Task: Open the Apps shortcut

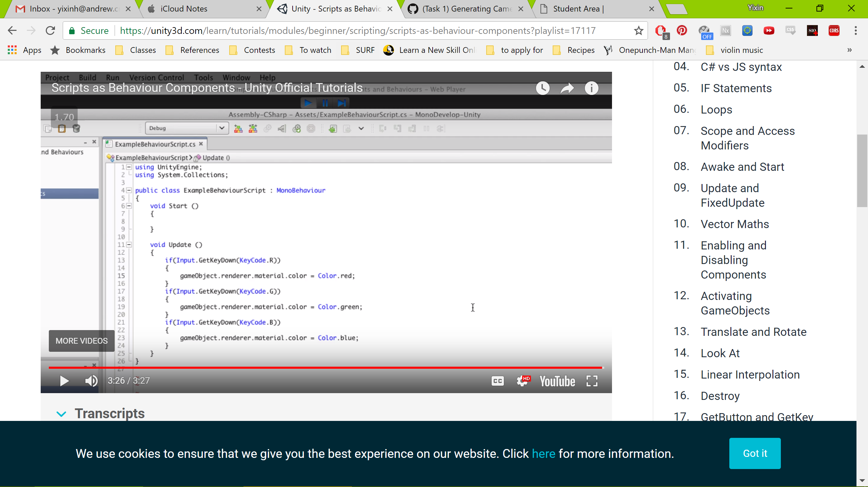Action: [x=24, y=50]
